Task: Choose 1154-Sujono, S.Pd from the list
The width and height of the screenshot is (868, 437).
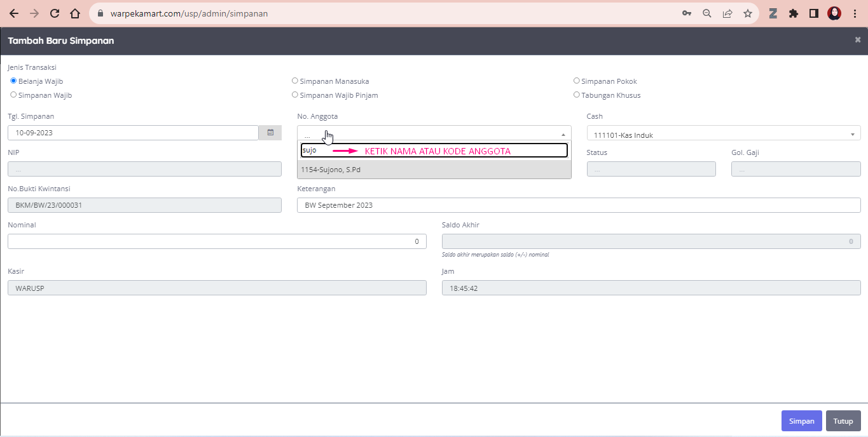Action: [x=434, y=170]
